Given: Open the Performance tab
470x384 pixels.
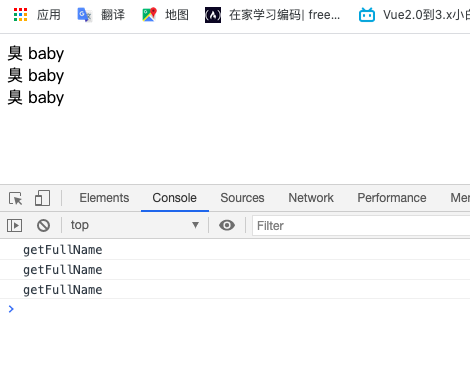Looking at the screenshot, I should tap(392, 198).
